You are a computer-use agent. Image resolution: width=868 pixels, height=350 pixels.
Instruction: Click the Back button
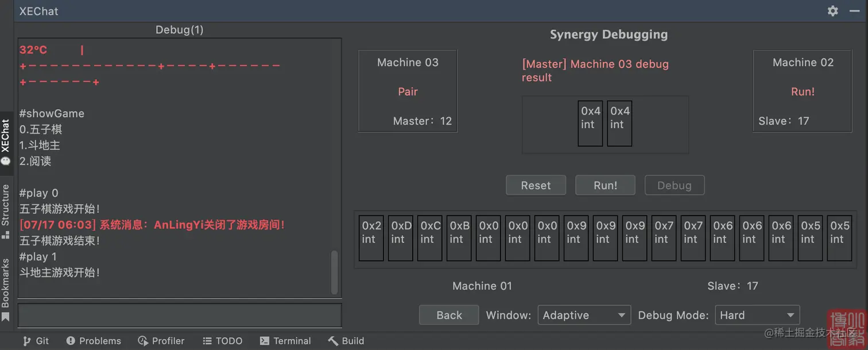tap(449, 315)
